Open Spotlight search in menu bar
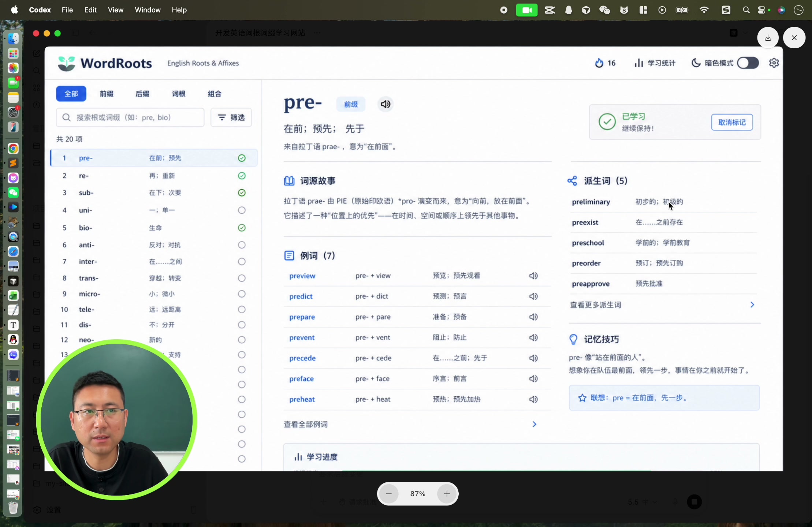 [746, 10]
